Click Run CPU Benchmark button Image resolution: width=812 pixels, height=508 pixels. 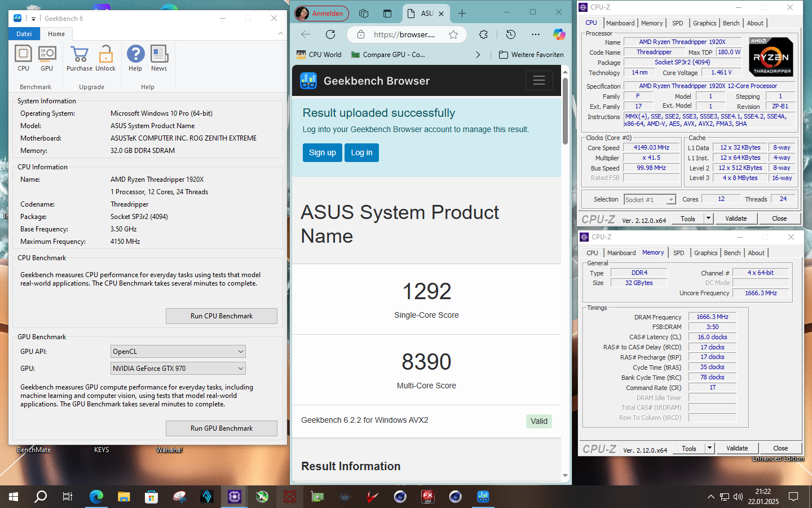pyautogui.click(x=222, y=316)
